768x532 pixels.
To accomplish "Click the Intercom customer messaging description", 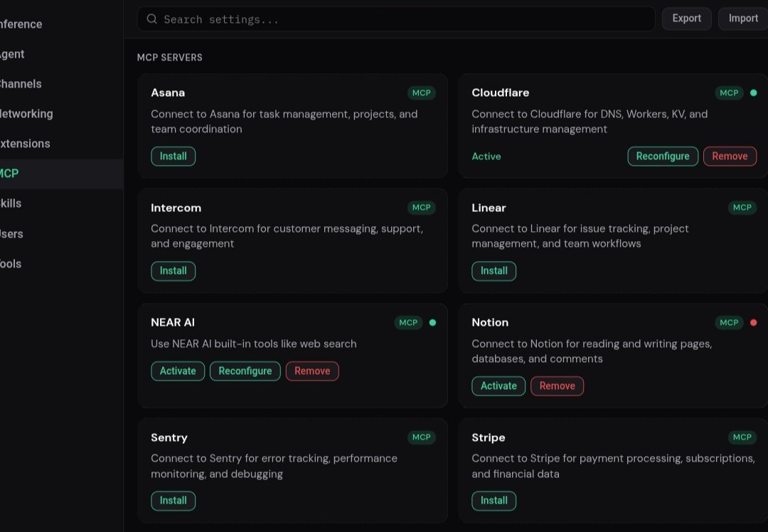I will click(287, 236).
